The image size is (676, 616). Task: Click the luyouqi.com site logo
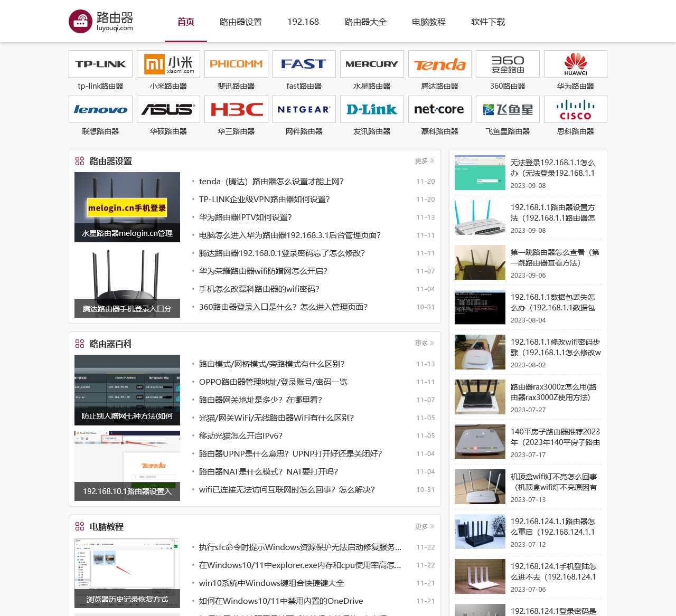(101, 21)
